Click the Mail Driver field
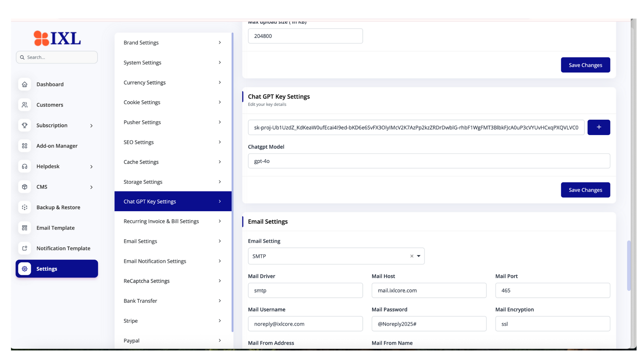The width and height of the screenshot is (644, 362). click(x=305, y=290)
